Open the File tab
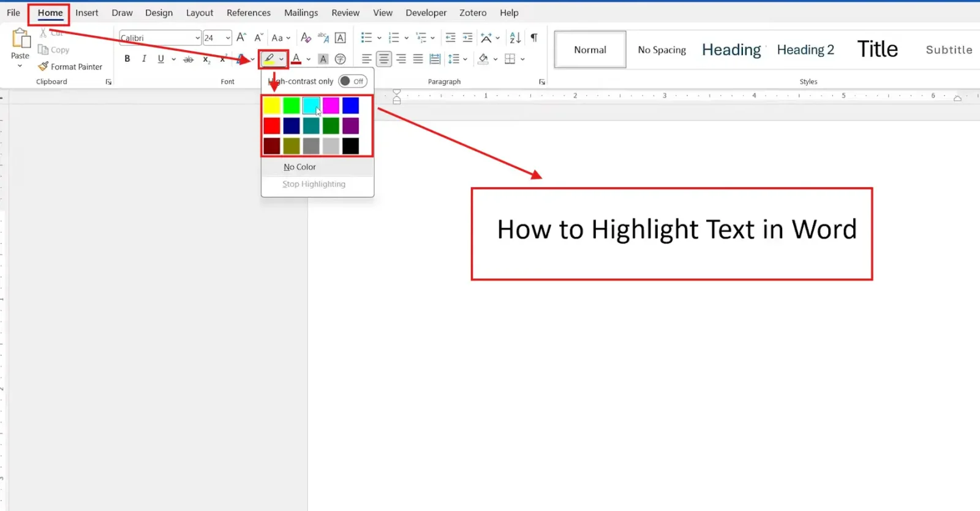This screenshot has height=511, width=980. 13,12
